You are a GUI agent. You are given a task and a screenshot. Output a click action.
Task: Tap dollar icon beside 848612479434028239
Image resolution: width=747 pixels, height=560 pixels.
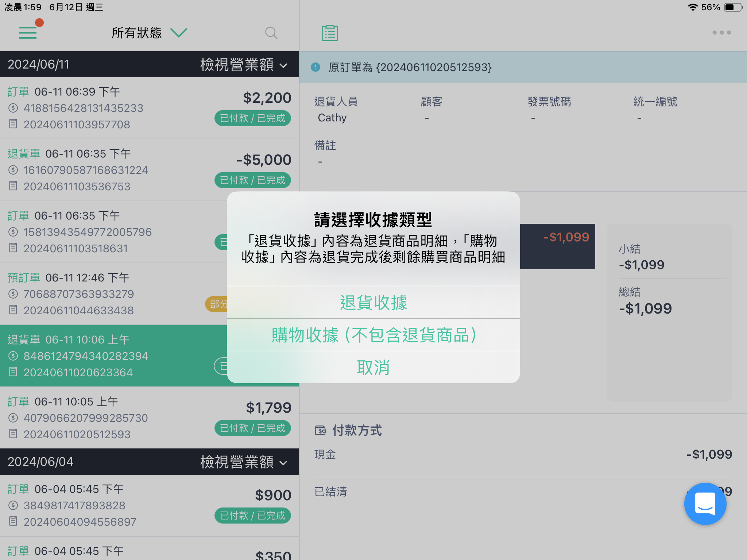click(x=13, y=356)
